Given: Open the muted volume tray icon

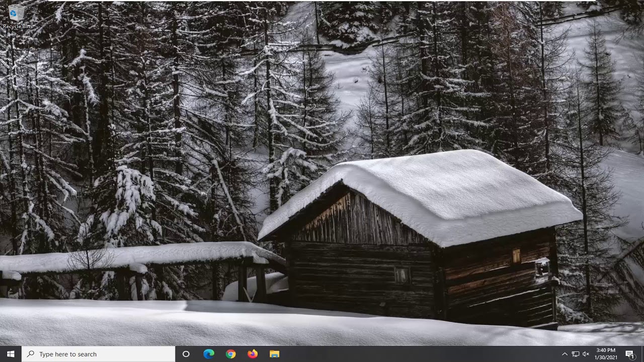Looking at the screenshot, I should [x=586, y=354].
